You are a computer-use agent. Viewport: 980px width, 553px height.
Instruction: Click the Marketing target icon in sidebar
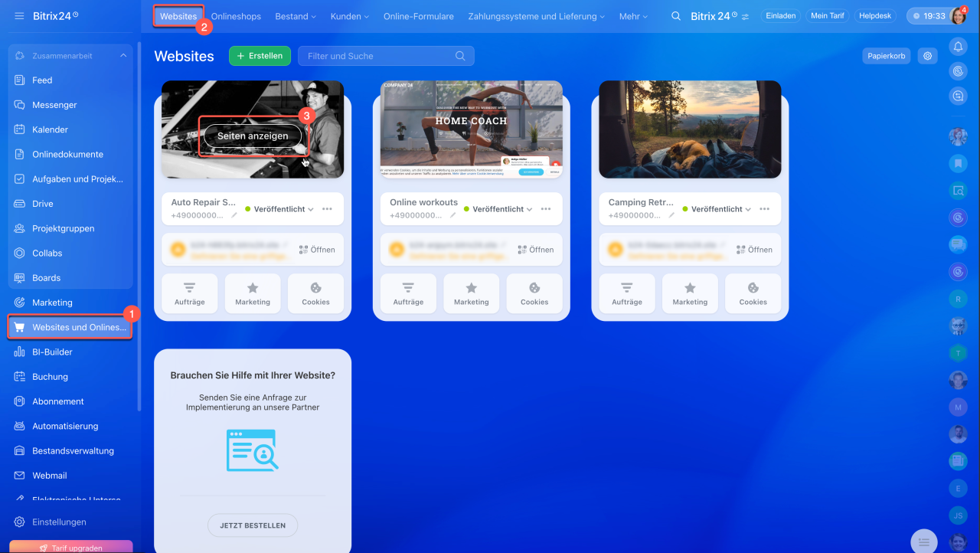[x=20, y=303]
